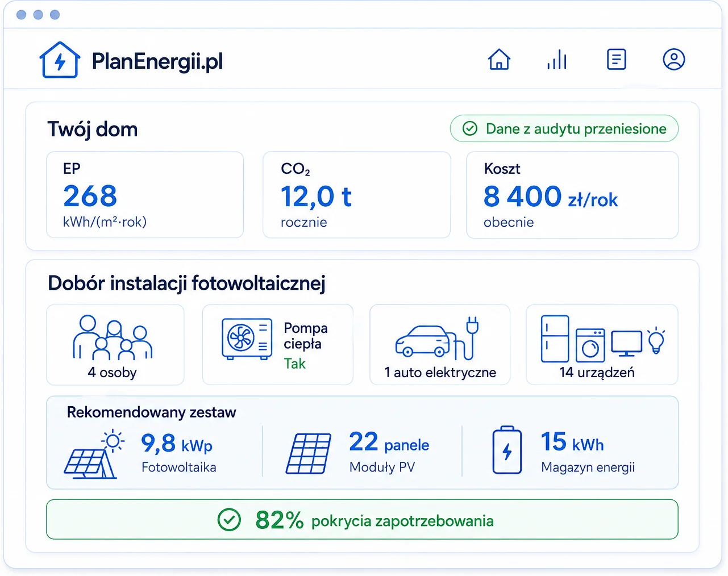Select the 'Dobór instalacji fotowoltaicznej' heading
Image resolution: width=728 pixels, height=576 pixels.
[x=187, y=283]
